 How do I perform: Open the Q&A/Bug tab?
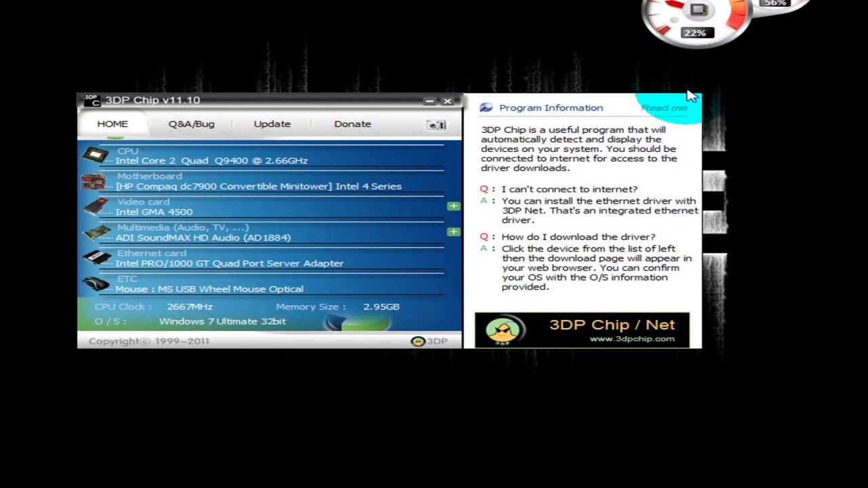click(191, 124)
